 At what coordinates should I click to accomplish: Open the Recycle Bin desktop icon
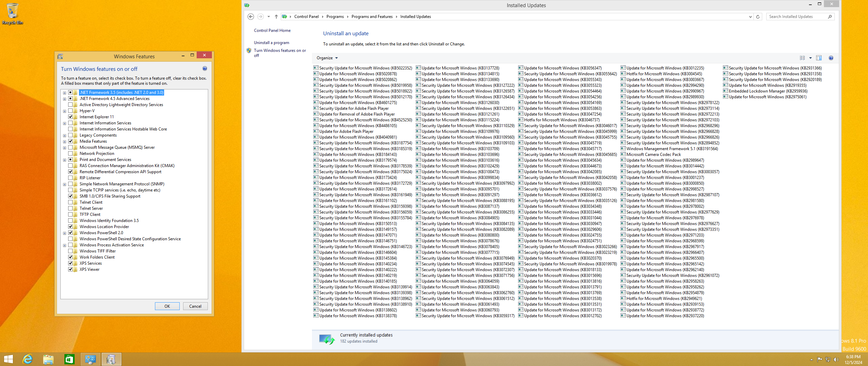(13, 14)
